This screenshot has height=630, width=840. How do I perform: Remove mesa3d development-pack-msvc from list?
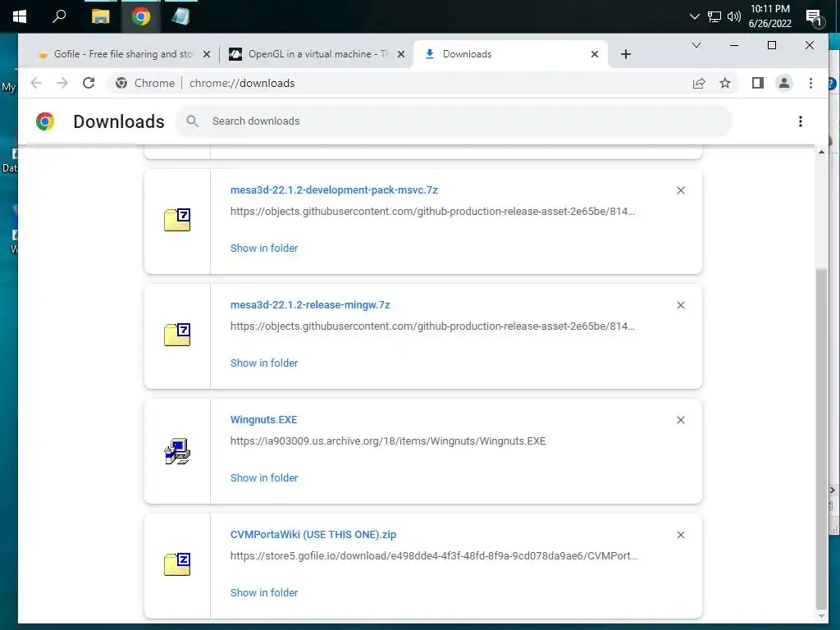680,190
